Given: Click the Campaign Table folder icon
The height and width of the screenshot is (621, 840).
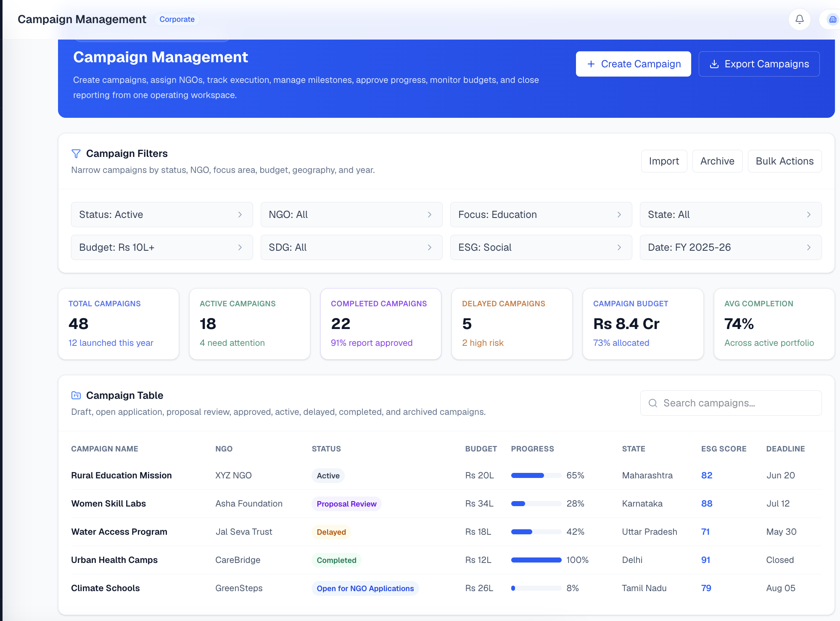Looking at the screenshot, I should [x=76, y=395].
